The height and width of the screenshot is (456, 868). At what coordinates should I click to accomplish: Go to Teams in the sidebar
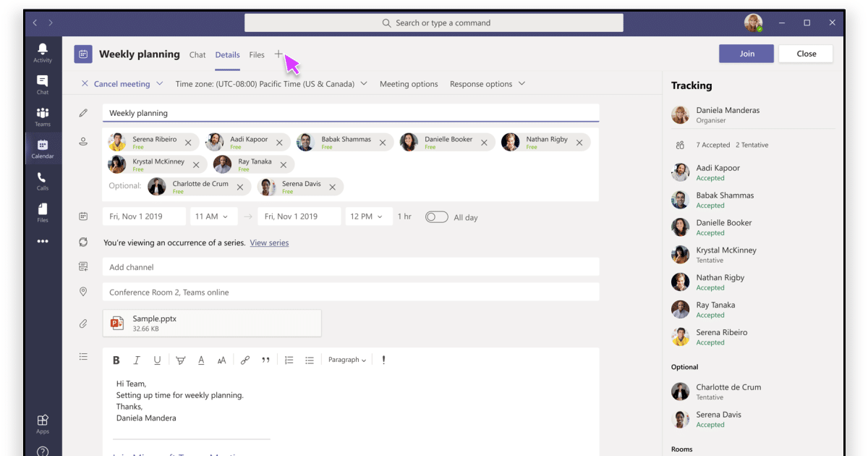43,117
